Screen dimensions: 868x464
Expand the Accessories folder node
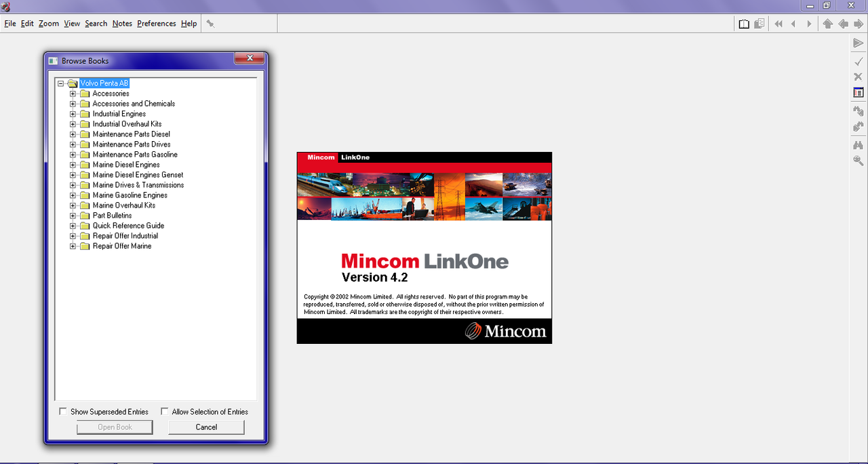73,94
